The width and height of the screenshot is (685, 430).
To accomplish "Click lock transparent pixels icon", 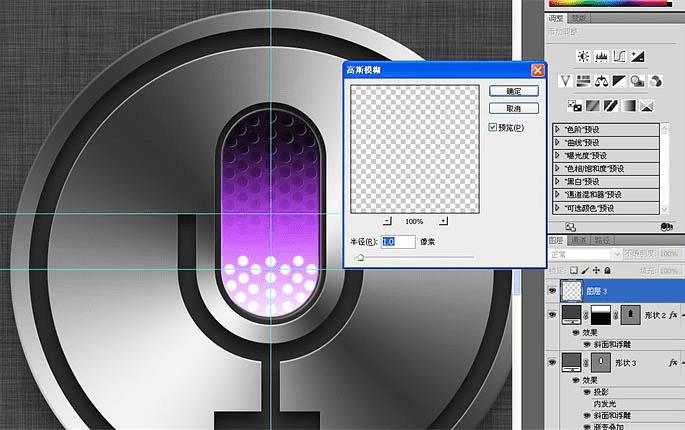I will pos(574,270).
